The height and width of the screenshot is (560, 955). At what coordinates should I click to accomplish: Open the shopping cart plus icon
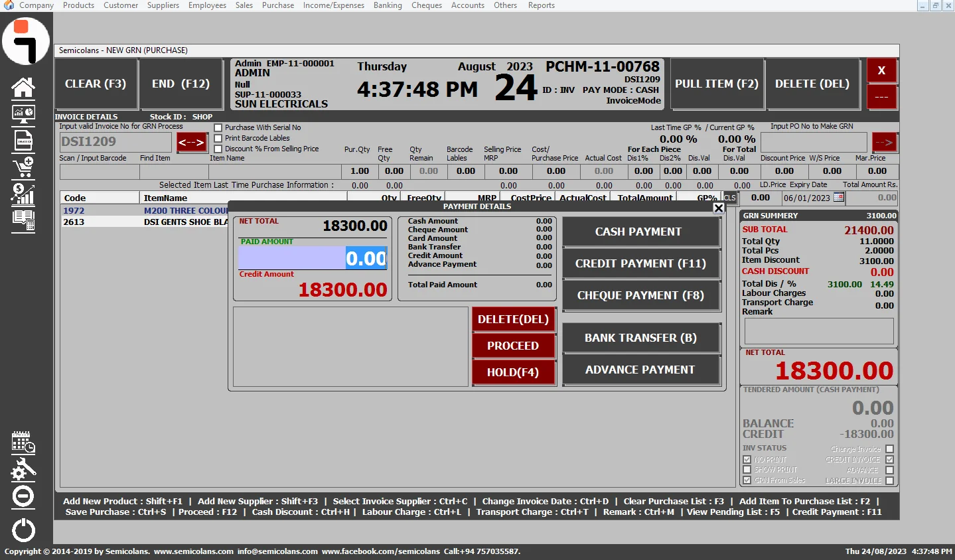tap(23, 167)
